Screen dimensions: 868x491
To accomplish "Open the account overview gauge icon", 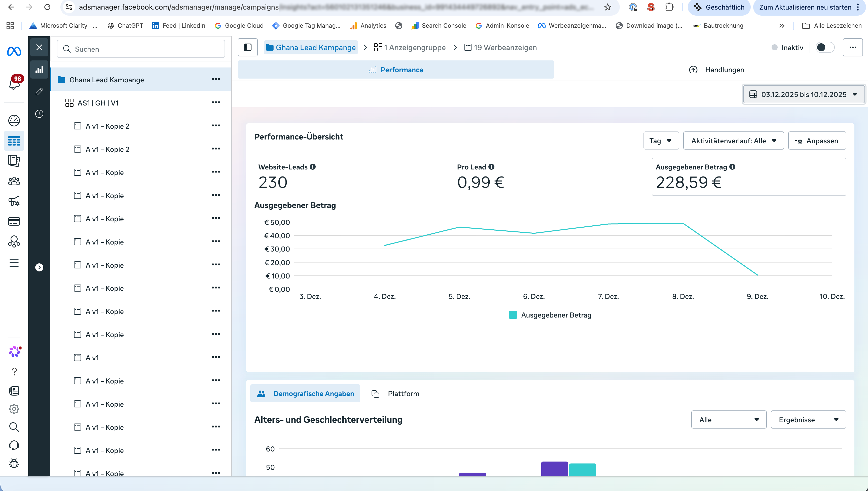I will click(14, 120).
